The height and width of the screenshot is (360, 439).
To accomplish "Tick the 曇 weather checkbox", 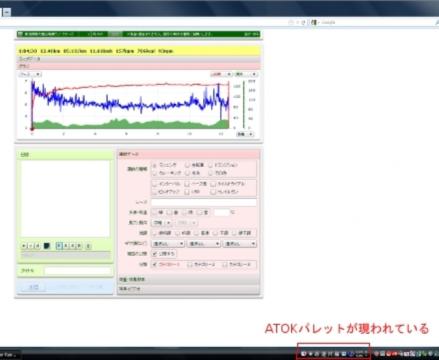I will tap(169, 212).
